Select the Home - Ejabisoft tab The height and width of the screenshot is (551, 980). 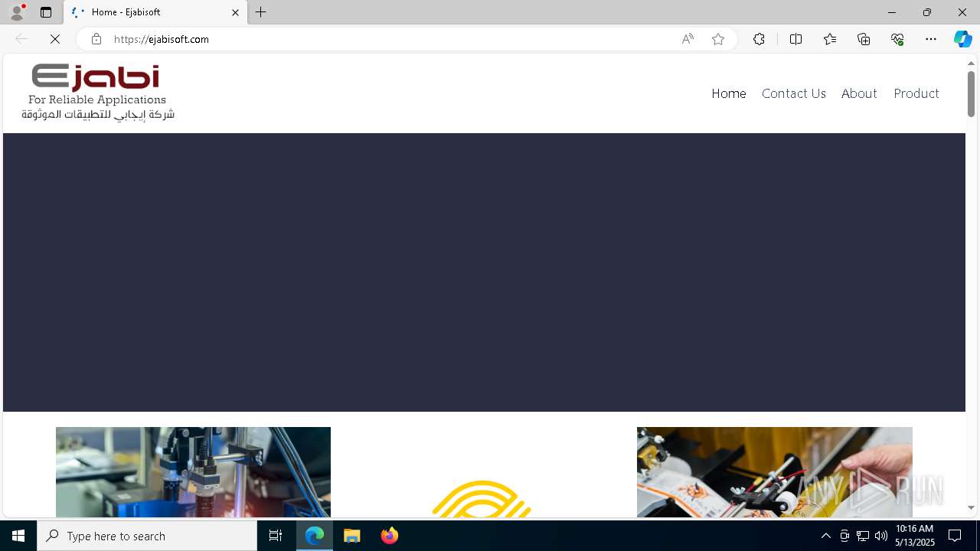point(155,12)
